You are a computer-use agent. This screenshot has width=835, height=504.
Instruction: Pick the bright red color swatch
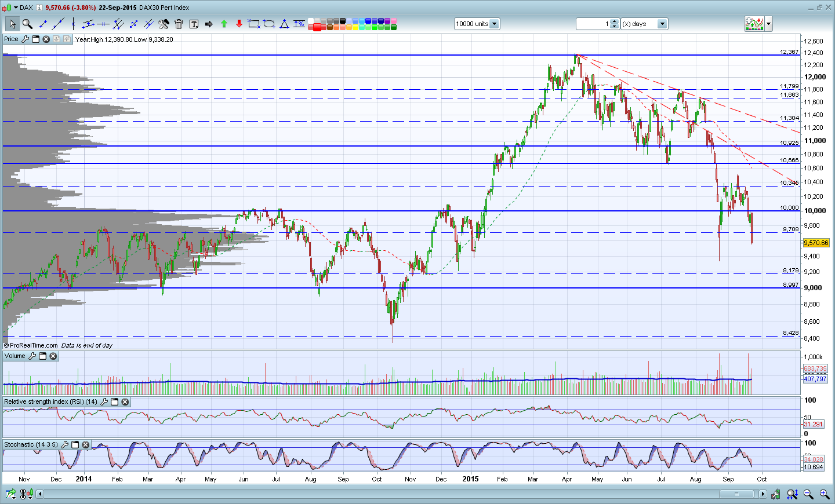tap(317, 27)
